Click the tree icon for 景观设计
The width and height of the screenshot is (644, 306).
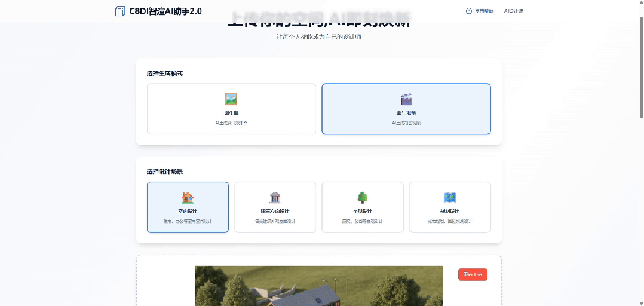pos(363,198)
